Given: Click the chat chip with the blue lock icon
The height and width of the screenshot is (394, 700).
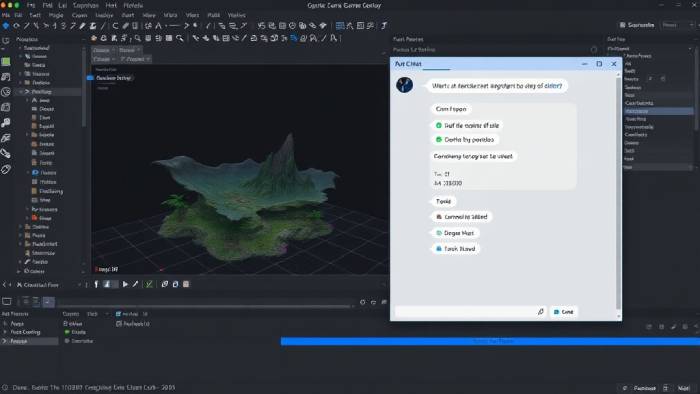Looking at the screenshot, I should pyautogui.click(x=455, y=249).
